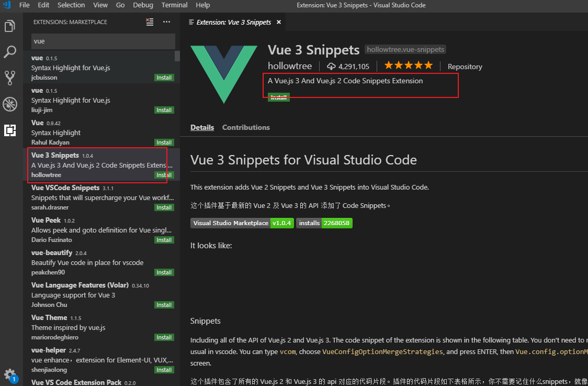
Task: Open the Go menu
Action: coord(120,5)
